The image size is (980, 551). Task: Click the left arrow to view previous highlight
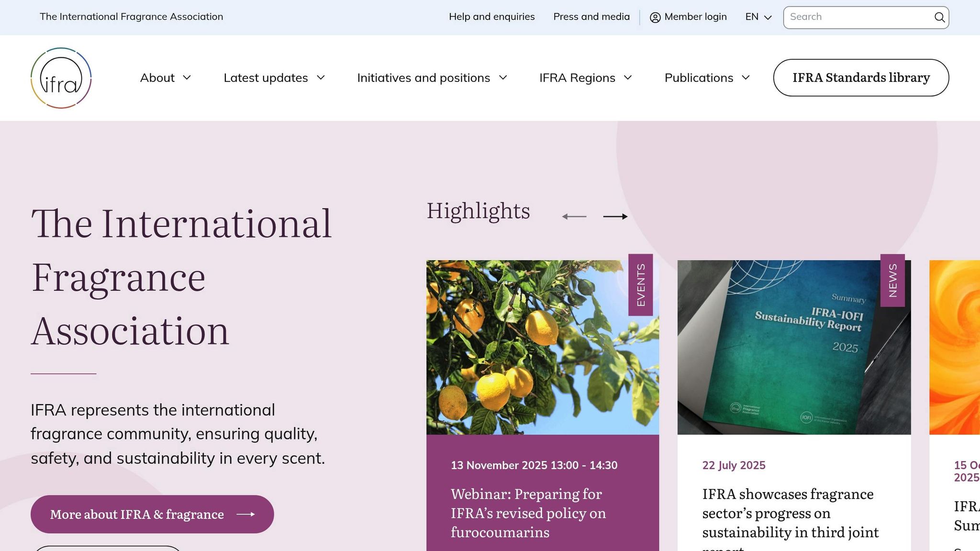pos(574,216)
